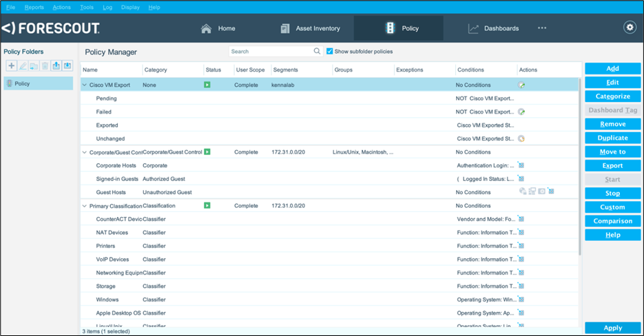This screenshot has width=644, height=336.
Task: Select the Pending sub-rule row
Action: coord(330,98)
